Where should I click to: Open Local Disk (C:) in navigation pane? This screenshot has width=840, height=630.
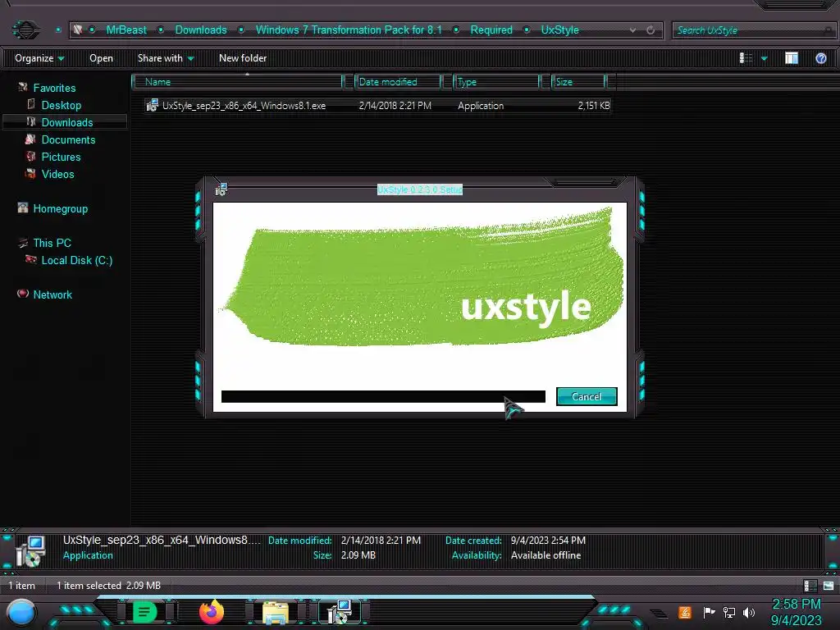click(x=77, y=260)
